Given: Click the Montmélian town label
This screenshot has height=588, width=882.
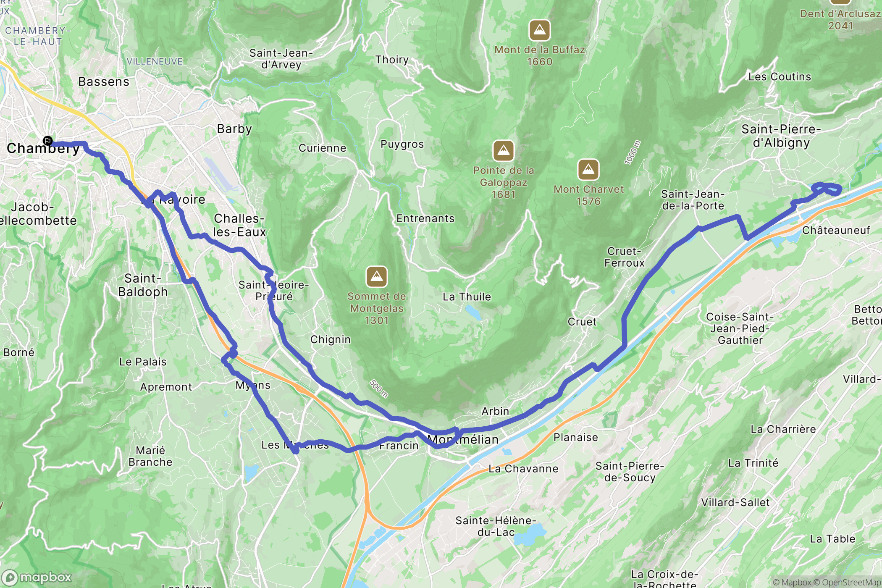Looking at the screenshot, I should [x=463, y=440].
